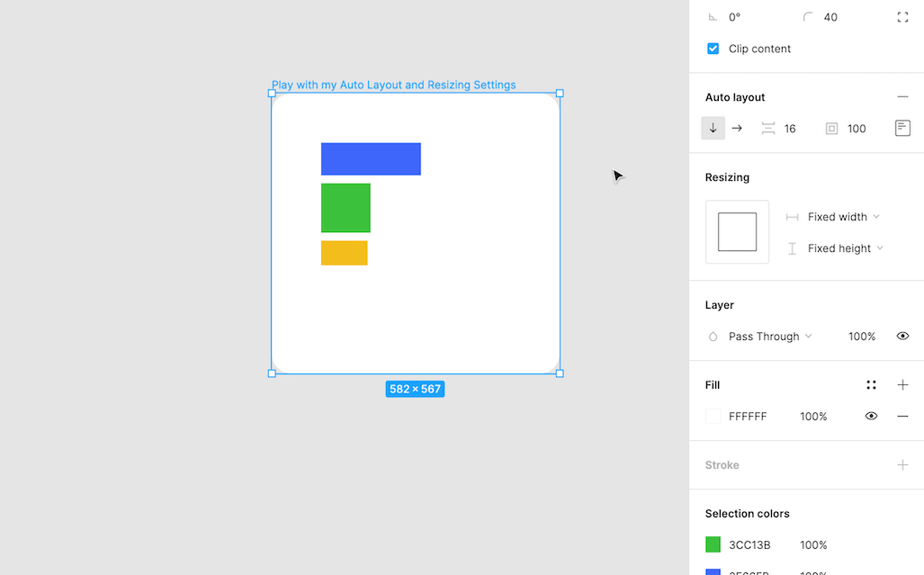Click the spacing between items icon

(x=767, y=129)
